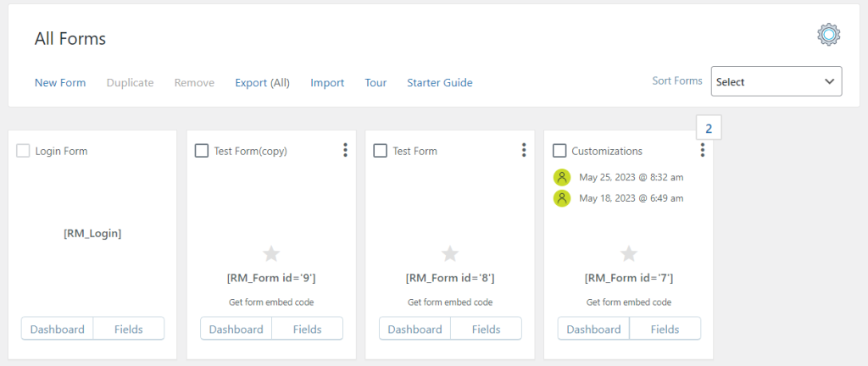Select the Test Form(copy) checkbox
Screen dimensions: 868x366
[x=202, y=151]
